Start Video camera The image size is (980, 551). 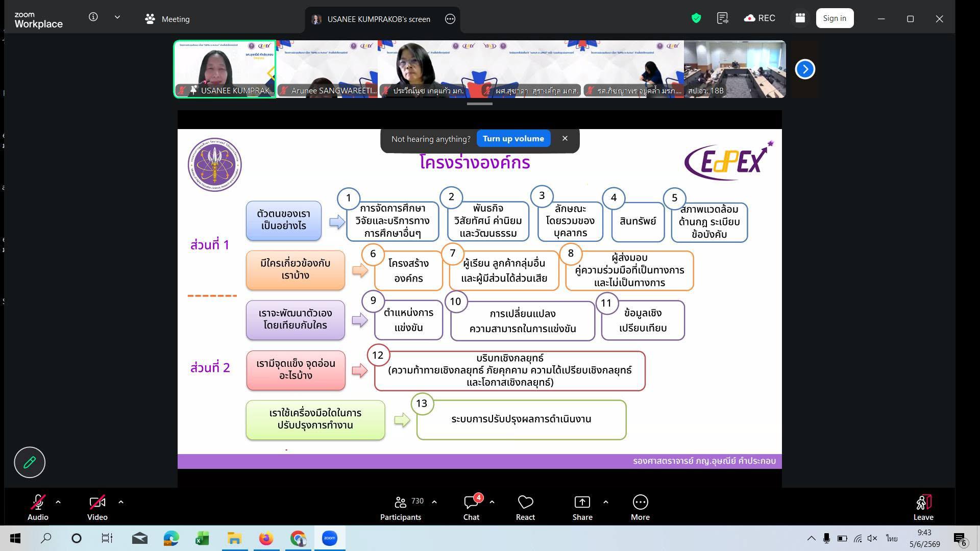click(x=97, y=508)
